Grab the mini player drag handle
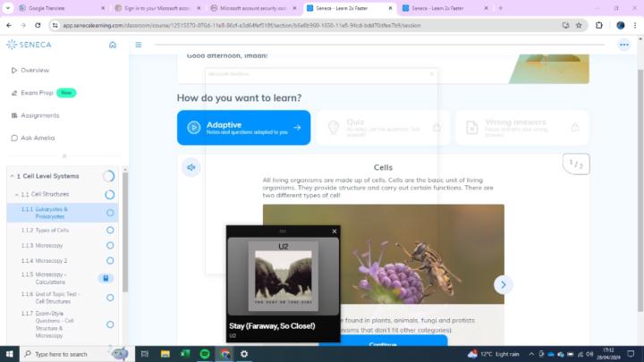 [283, 232]
